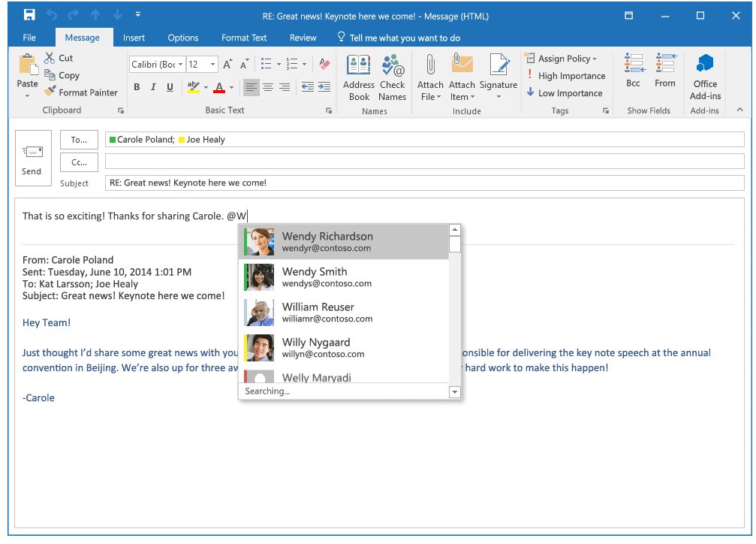
Task: Undo the last action in title bar
Action: (x=52, y=15)
